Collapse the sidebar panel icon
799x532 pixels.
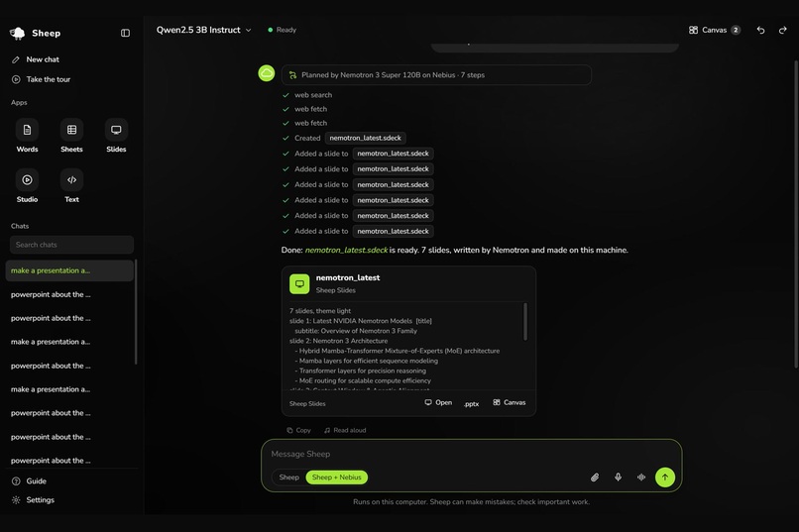point(125,33)
